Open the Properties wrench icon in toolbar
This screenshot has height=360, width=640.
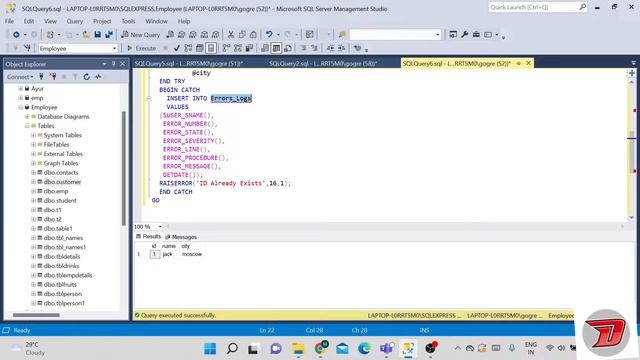point(464,35)
